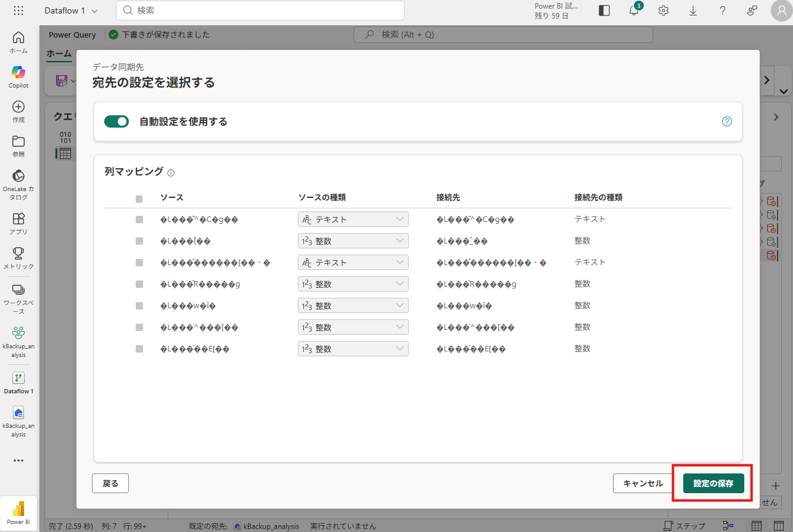793x532 pixels.
Task: Click the help icon beside auto settings
Action: coord(726,121)
